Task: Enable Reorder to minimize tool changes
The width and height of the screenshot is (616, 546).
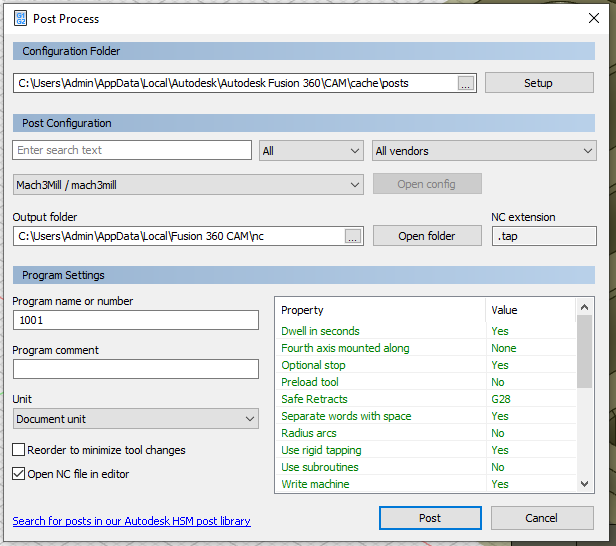Action: click(19, 451)
